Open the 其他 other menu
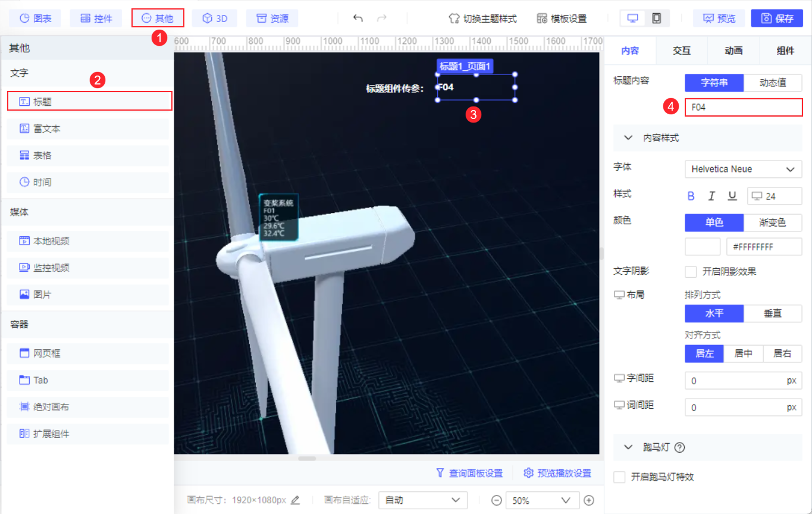 click(158, 18)
